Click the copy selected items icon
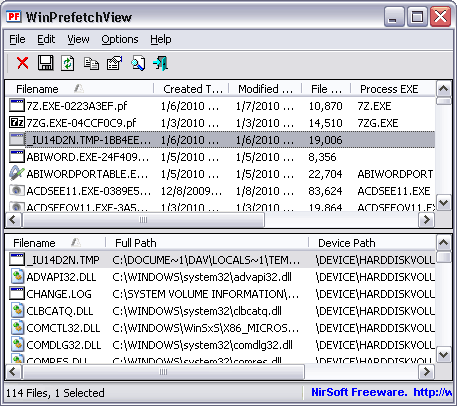This screenshot has height=406, width=457. [91, 63]
